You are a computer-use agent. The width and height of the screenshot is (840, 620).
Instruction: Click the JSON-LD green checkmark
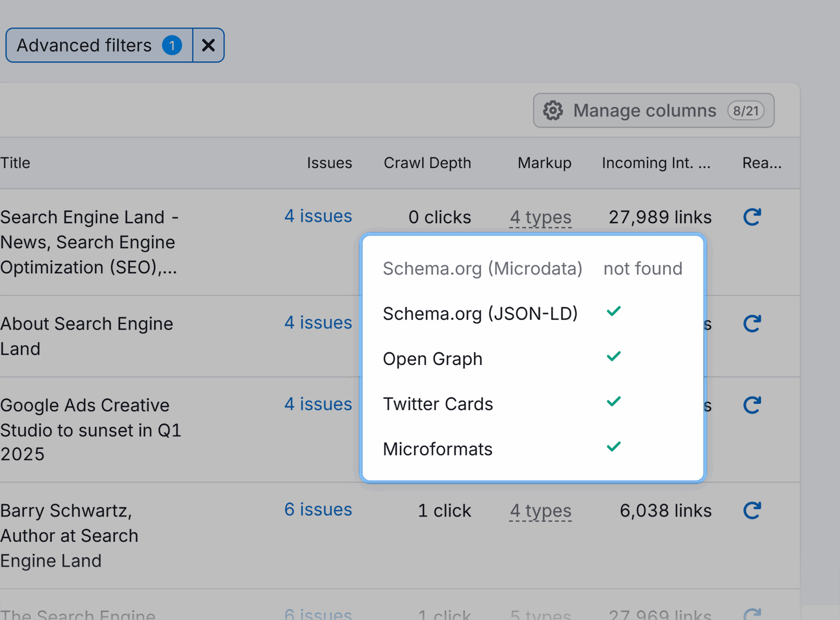pyautogui.click(x=614, y=311)
